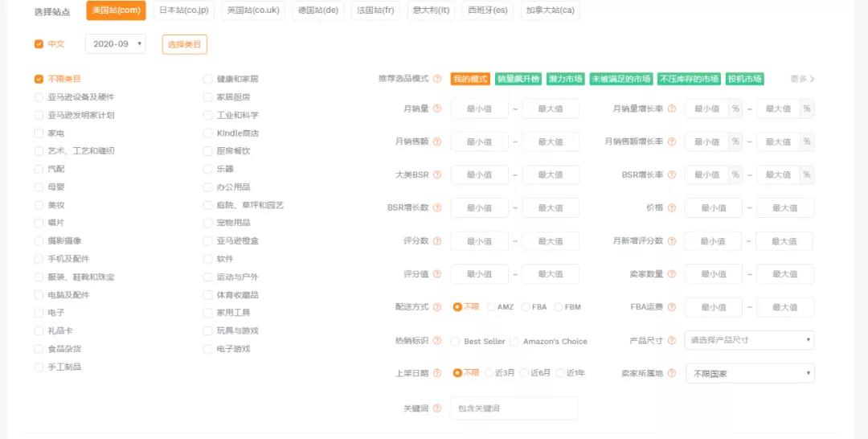Image resolution: width=868 pixels, height=439 pixels.
Task: Click 卖家数量 minimum value field
Action: tap(714, 274)
